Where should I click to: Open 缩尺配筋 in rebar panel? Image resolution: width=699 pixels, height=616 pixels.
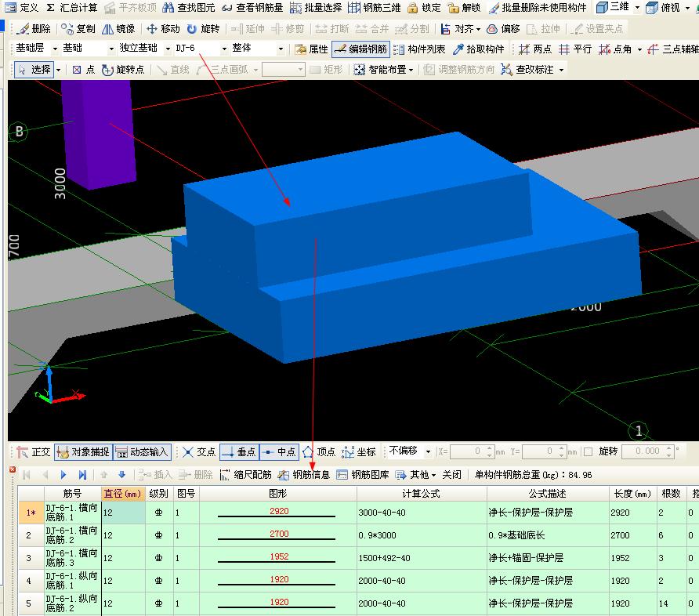(x=245, y=475)
